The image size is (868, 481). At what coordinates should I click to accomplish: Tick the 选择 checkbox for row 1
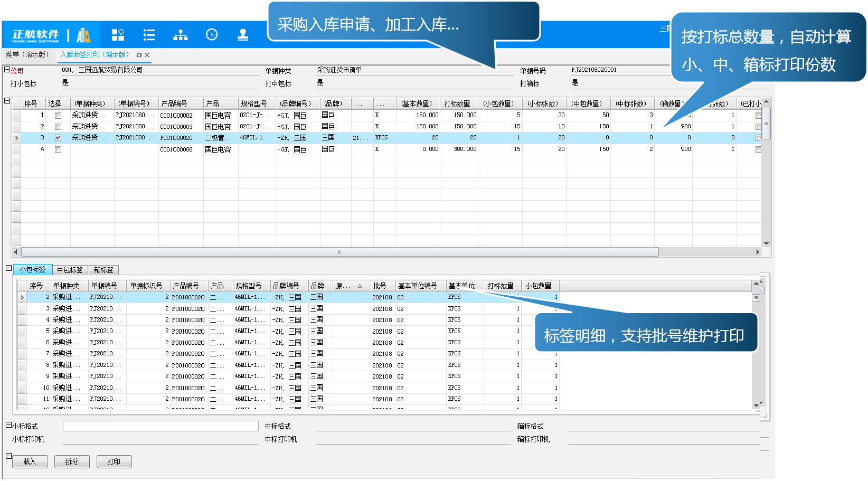58,115
